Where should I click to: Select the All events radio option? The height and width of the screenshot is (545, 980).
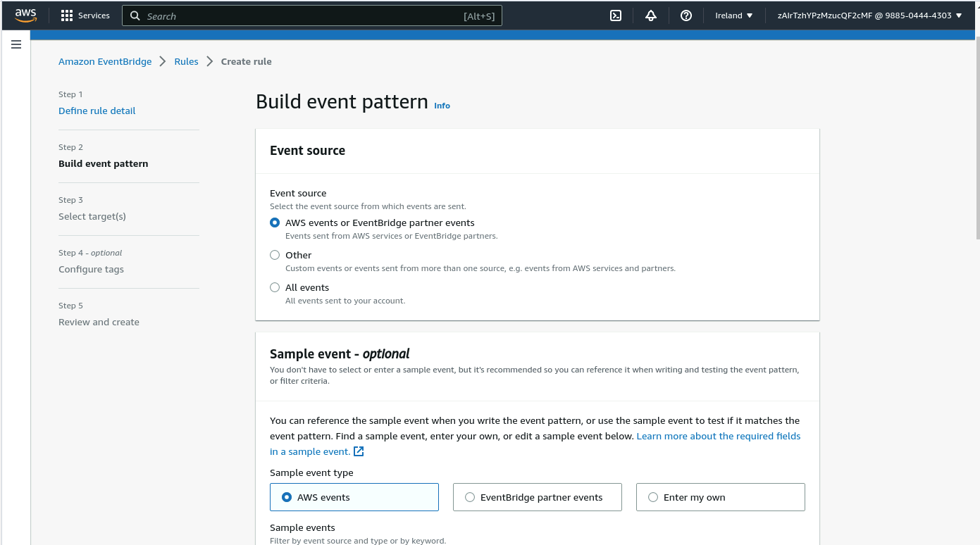(x=275, y=287)
